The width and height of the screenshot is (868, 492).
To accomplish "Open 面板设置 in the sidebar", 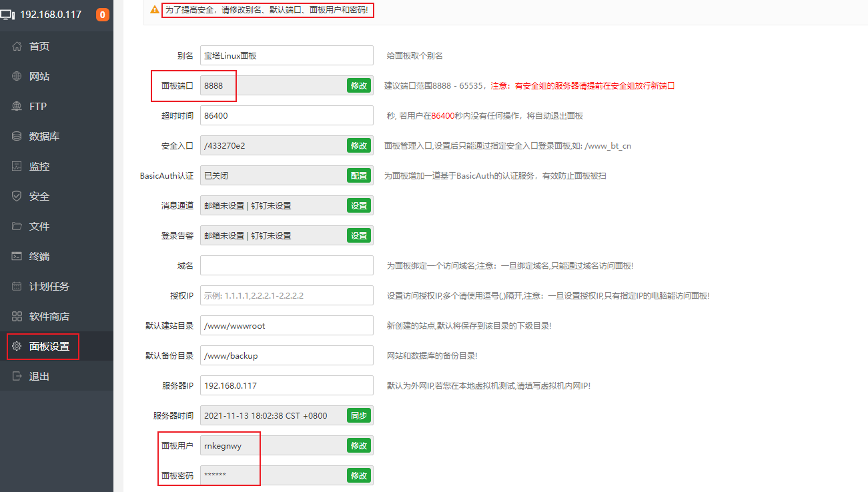I will [x=49, y=347].
